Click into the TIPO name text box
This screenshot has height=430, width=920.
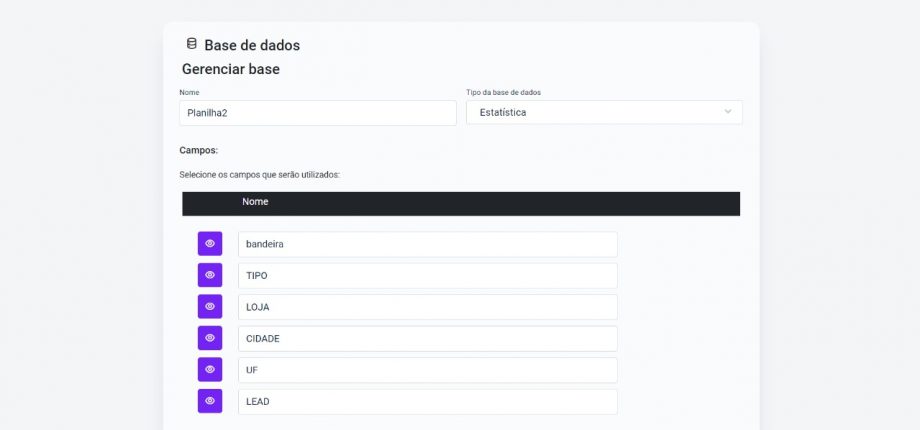click(x=427, y=276)
